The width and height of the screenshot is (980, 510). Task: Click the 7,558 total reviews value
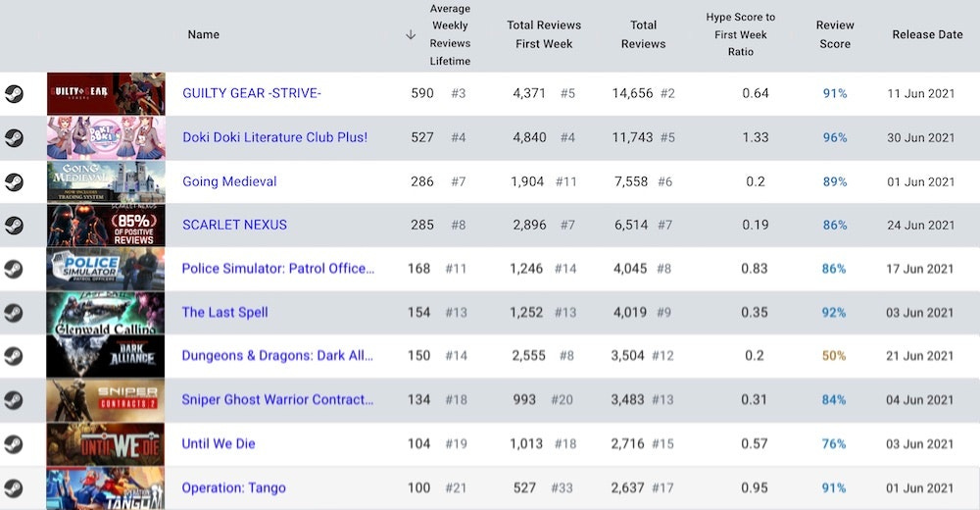[631, 181]
